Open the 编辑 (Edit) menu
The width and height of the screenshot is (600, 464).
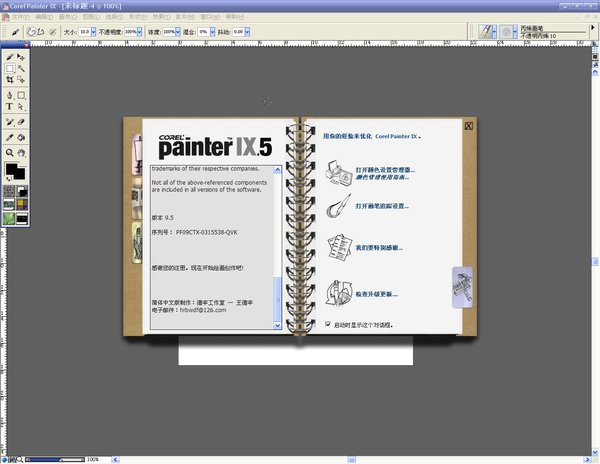pyautogui.click(x=44, y=17)
